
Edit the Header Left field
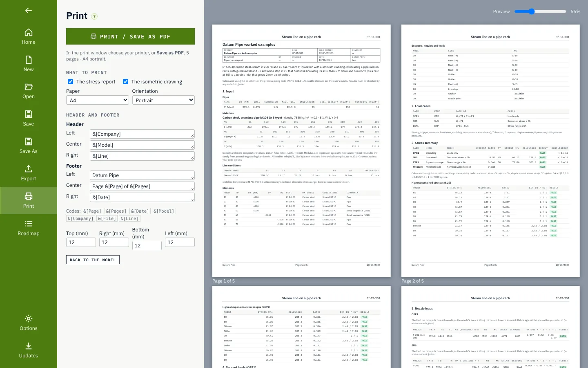(142, 134)
